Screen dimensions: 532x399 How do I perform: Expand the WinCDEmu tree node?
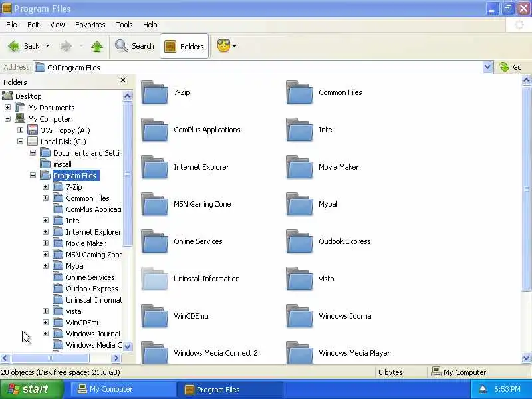pyautogui.click(x=45, y=322)
